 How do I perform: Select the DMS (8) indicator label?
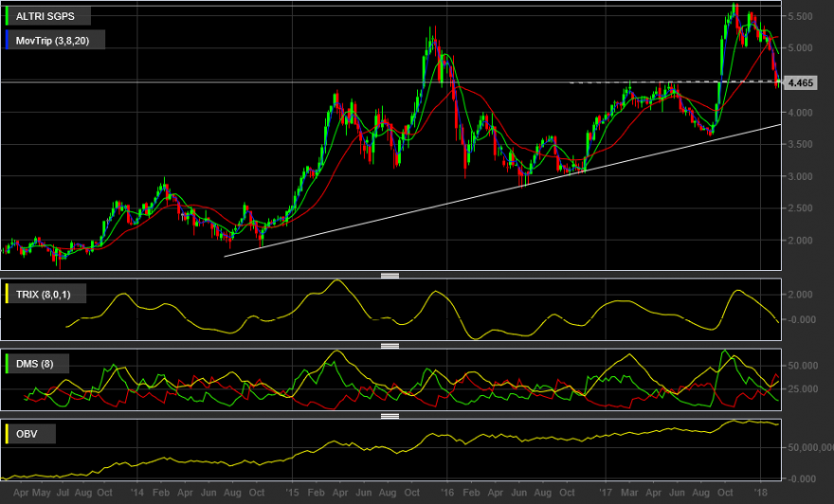[x=34, y=364]
